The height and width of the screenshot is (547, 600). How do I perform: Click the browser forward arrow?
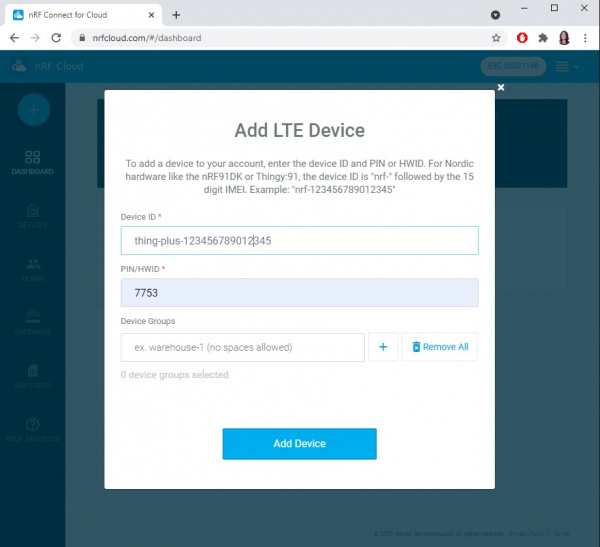[x=35, y=38]
